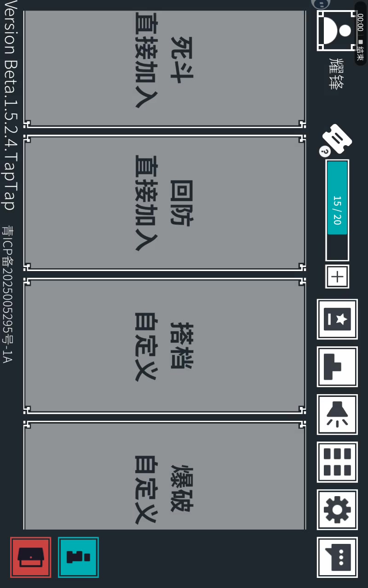
Task: Click the 青ICP备2025005295号-1A text
Action: (x=7, y=294)
